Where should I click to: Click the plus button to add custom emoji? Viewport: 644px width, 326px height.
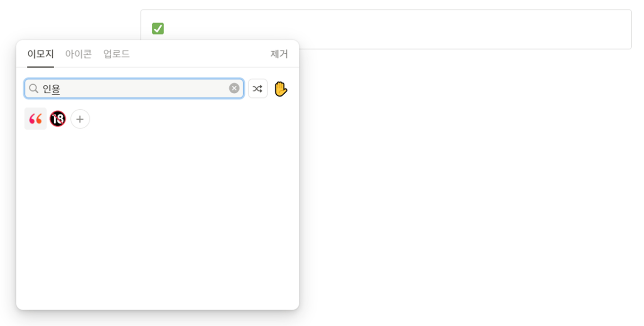(x=80, y=119)
